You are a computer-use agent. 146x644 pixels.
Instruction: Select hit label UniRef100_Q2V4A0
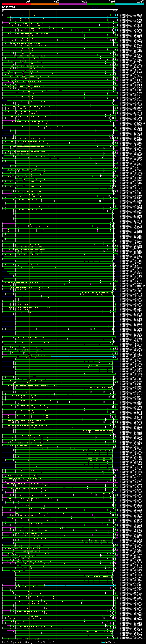[131, 50]
